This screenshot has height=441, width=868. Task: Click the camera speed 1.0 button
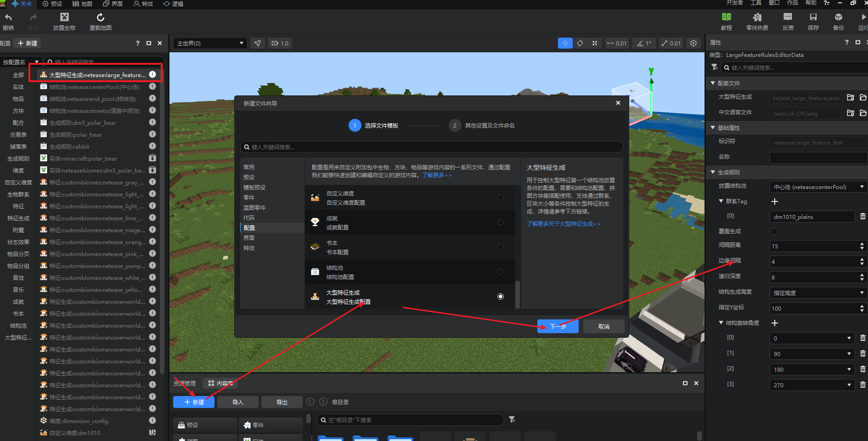click(x=280, y=43)
